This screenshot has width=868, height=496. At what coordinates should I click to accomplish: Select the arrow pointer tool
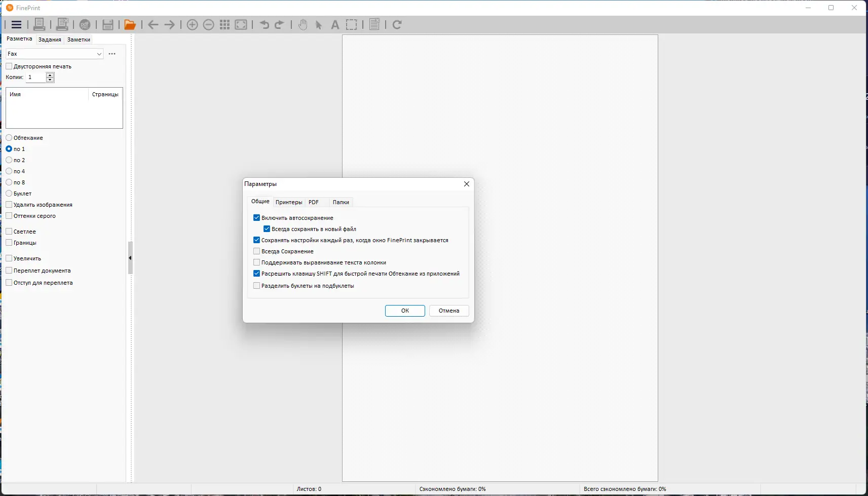click(x=319, y=24)
